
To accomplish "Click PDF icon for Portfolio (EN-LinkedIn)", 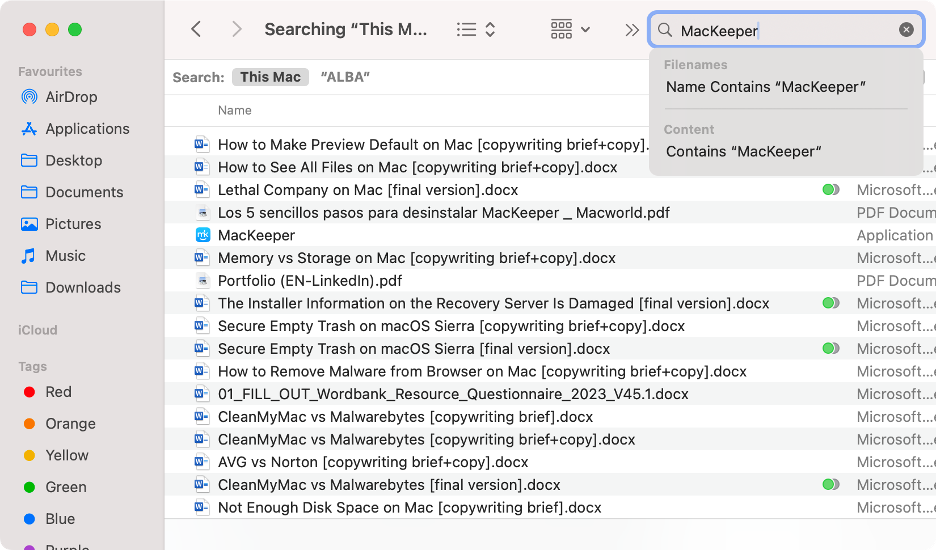I will pos(202,281).
